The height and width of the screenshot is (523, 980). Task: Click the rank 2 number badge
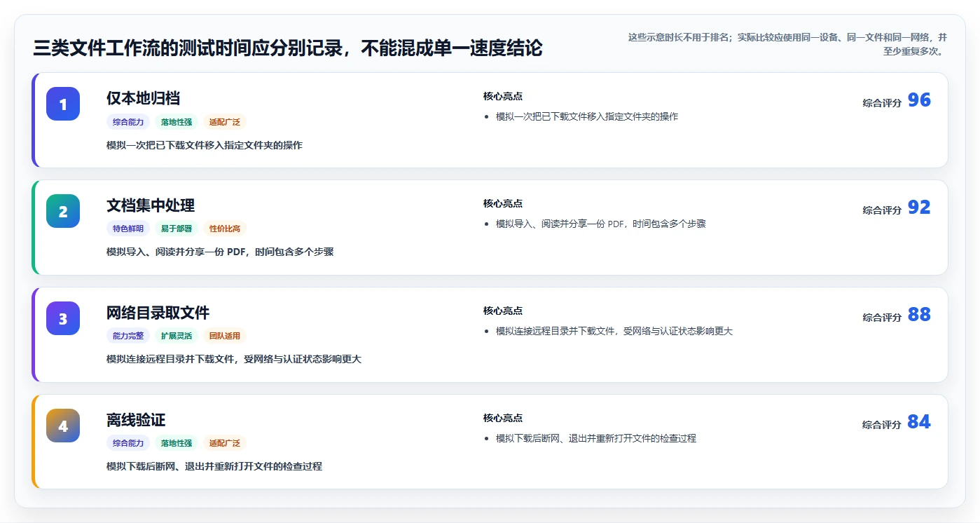[63, 211]
